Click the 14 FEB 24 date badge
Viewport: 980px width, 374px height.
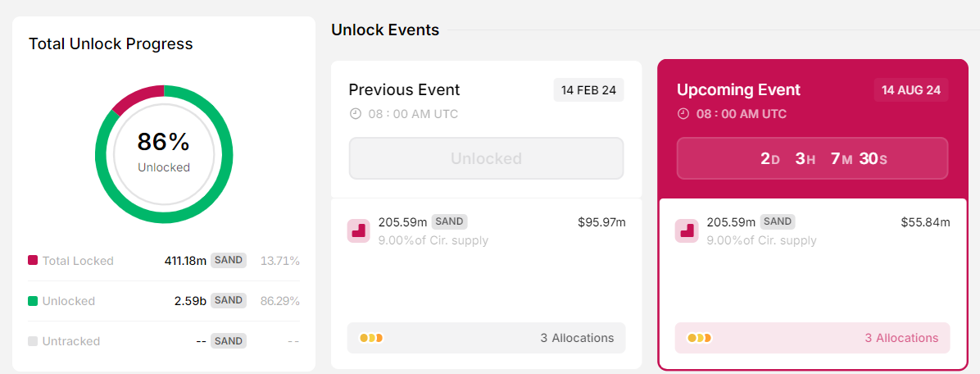pyautogui.click(x=588, y=90)
